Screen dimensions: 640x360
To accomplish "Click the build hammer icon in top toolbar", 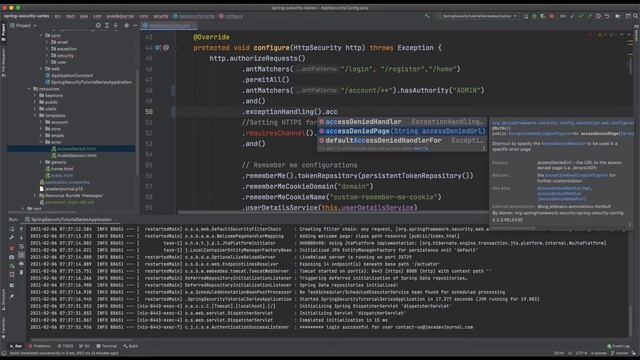I will point(427,16).
